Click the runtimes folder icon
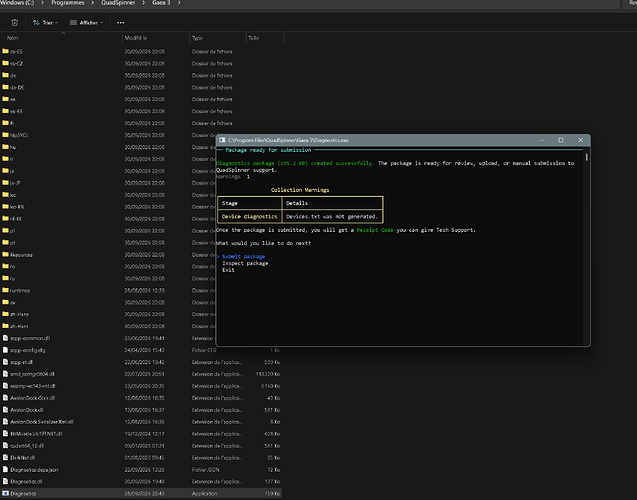 pos(5,290)
